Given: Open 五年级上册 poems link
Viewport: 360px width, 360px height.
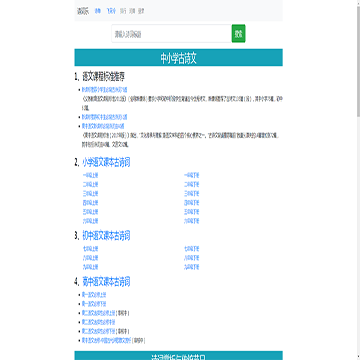Looking at the screenshot, I should [90, 212].
